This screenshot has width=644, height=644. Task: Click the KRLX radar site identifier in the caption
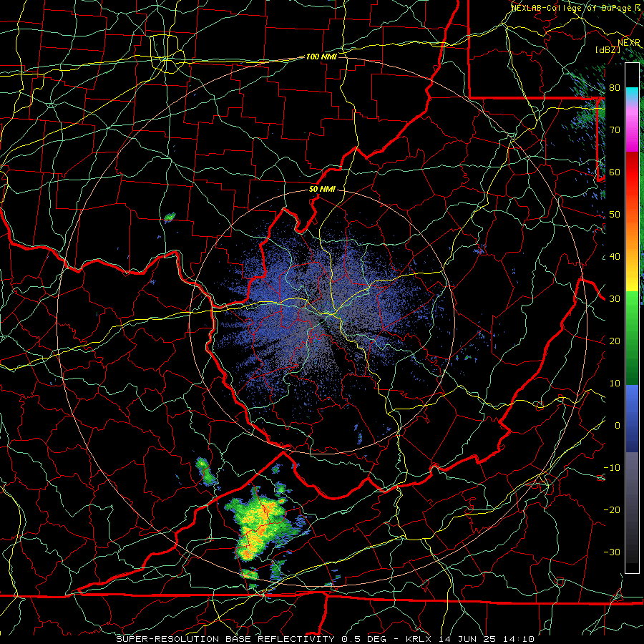(x=420, y=639)
